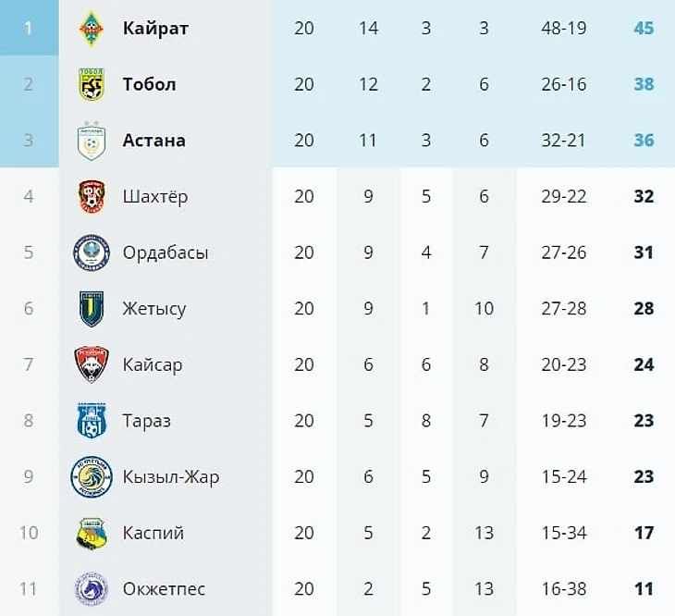Image resolution: width=675 pixels, height=616 pixels.
Task: Click the Кызыл-Жар club logo
Action: pyautogui.click(x=92, y=477)
